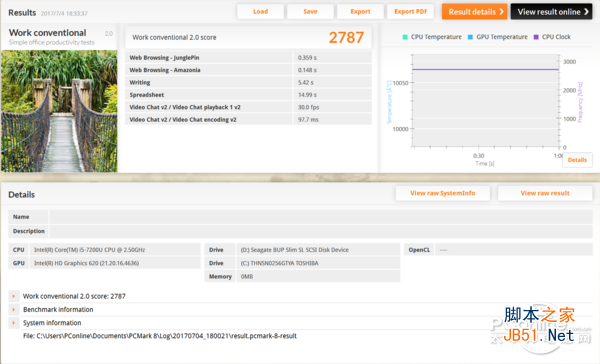Select the Web Browsing - JunglePin row
The height and width of the screenshot is (364, 600).
248,57
